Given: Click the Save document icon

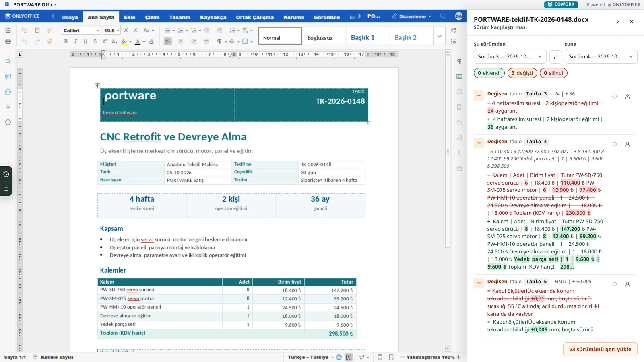Looking at the screenshot, I should 8,30.
